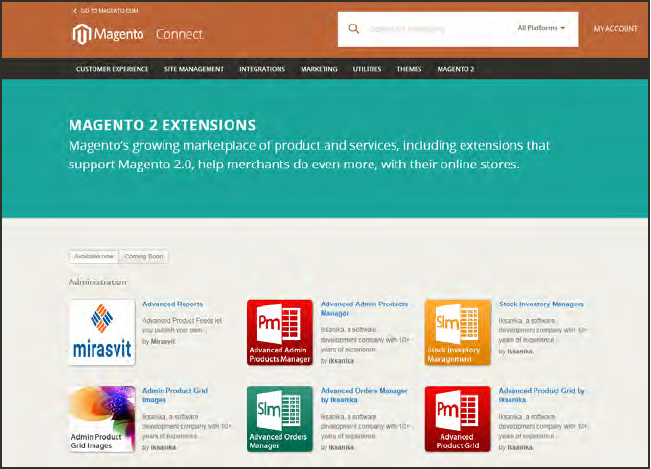Open Advanced Admin Products Manager title link

364,308
